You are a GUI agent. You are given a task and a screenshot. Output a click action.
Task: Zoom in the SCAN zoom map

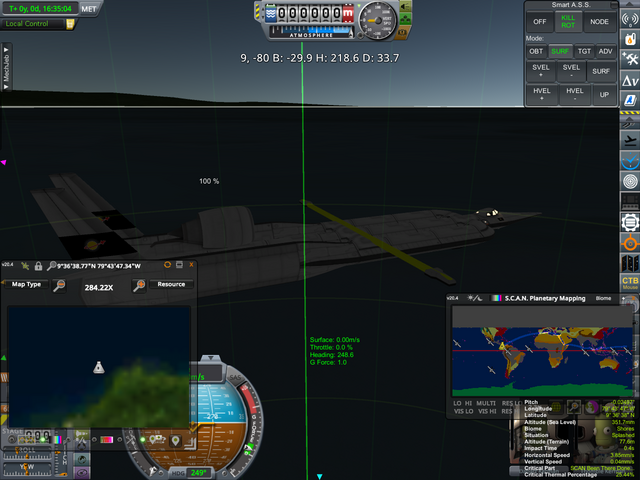(139, 285)
